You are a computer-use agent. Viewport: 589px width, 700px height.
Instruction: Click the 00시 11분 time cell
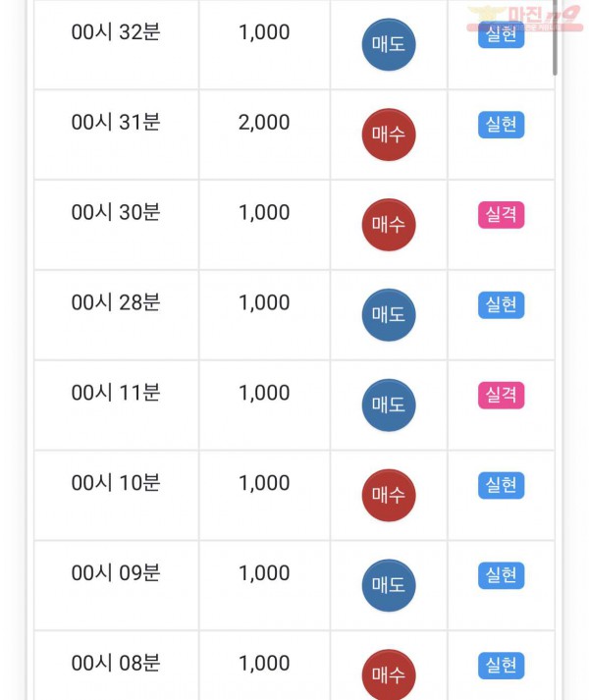click(116, 404)
